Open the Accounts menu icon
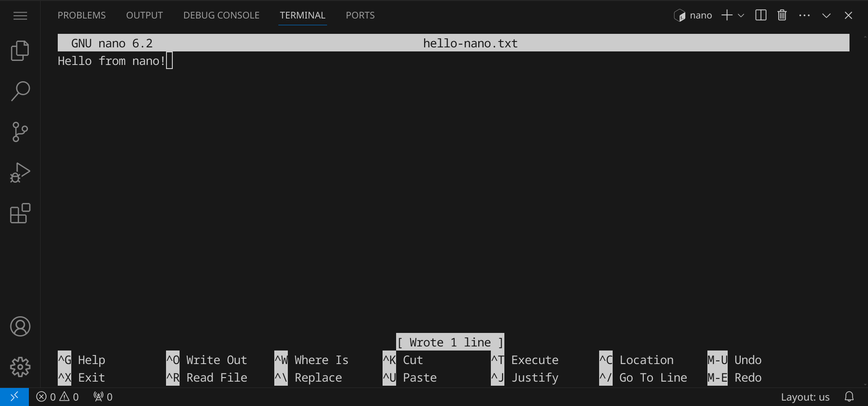This screenshot has height=406, width=868. click(x=20, y=327)
